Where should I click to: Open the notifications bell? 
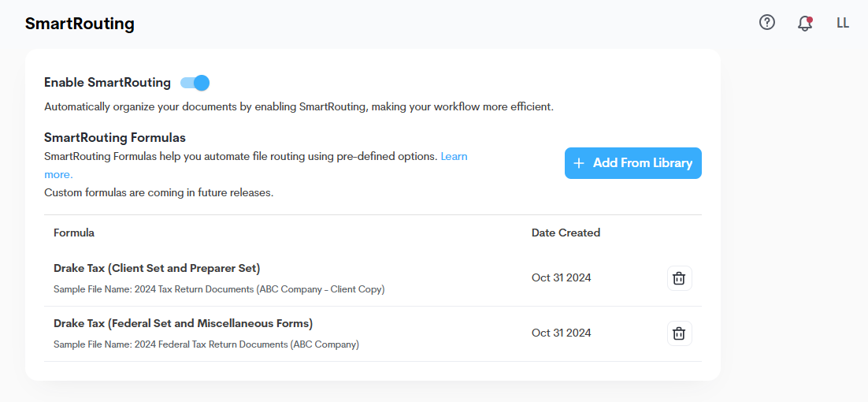[x=804, y=24]
